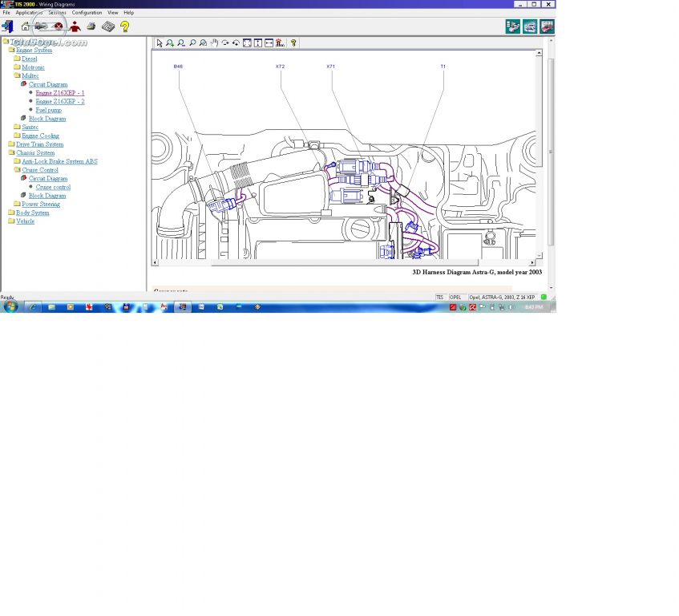The height and width of the screenshot is (616, 679).
Task: Select the zoom out magnifier tool
Action: tap(181, 43)
